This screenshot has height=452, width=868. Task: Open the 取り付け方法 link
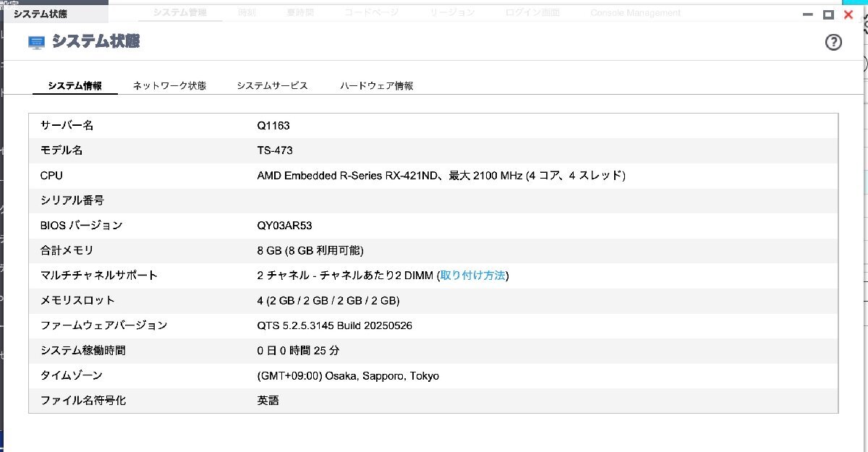(x=472, y=276)
